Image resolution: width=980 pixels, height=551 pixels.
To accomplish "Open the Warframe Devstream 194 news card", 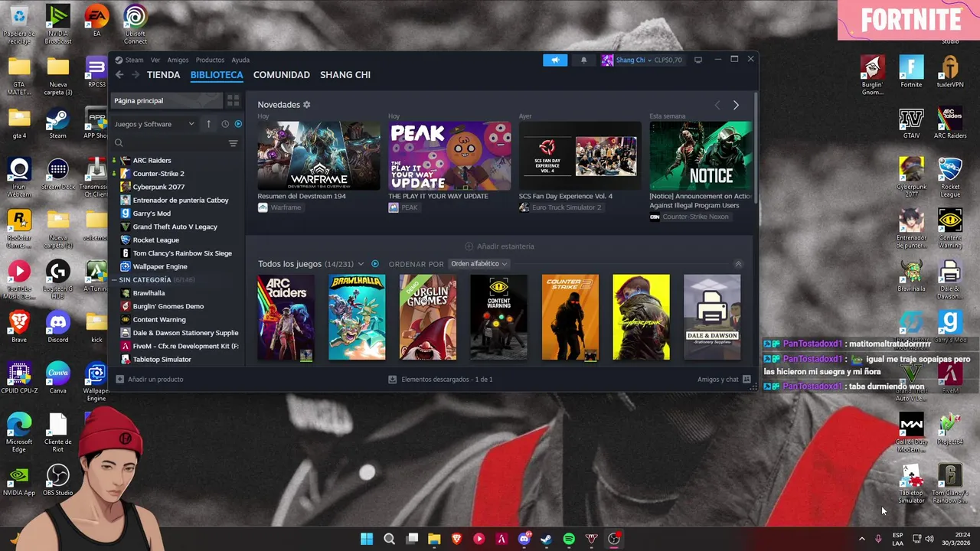I will (318, 156).
